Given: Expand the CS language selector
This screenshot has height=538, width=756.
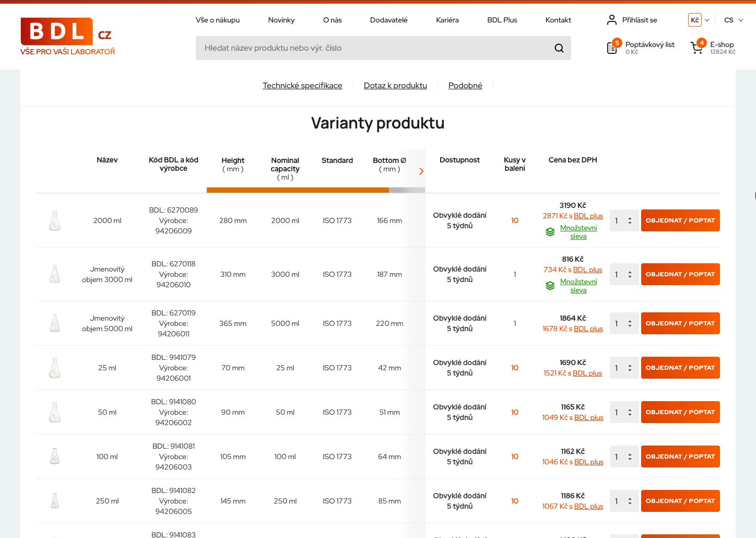Looking at the screenshot, I should [x=733, y=20].
